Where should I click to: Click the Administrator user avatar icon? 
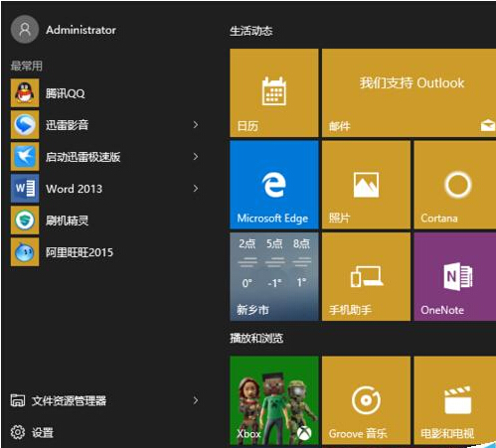(x=25, y=30)
